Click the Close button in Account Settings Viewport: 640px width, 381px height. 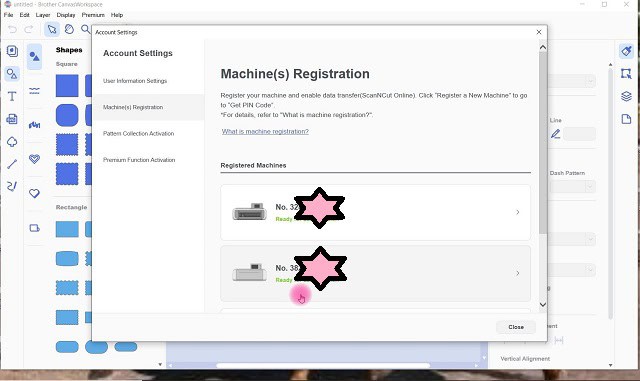[x=516, y=327]
